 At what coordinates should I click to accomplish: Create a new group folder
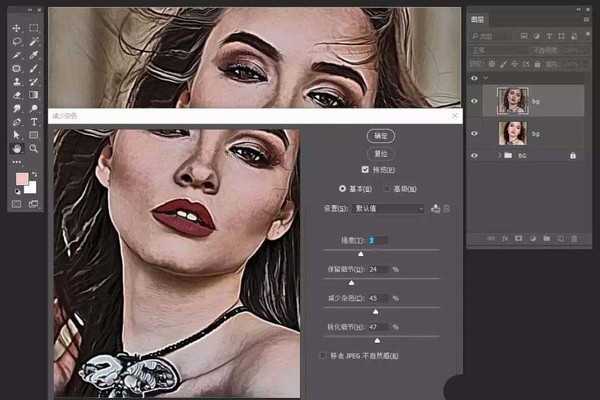click(547, 238)
